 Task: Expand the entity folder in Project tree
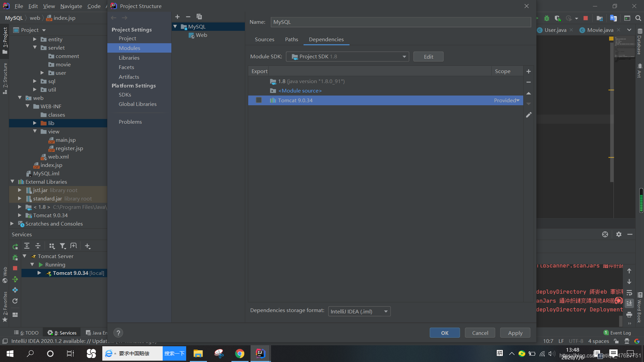35,39
